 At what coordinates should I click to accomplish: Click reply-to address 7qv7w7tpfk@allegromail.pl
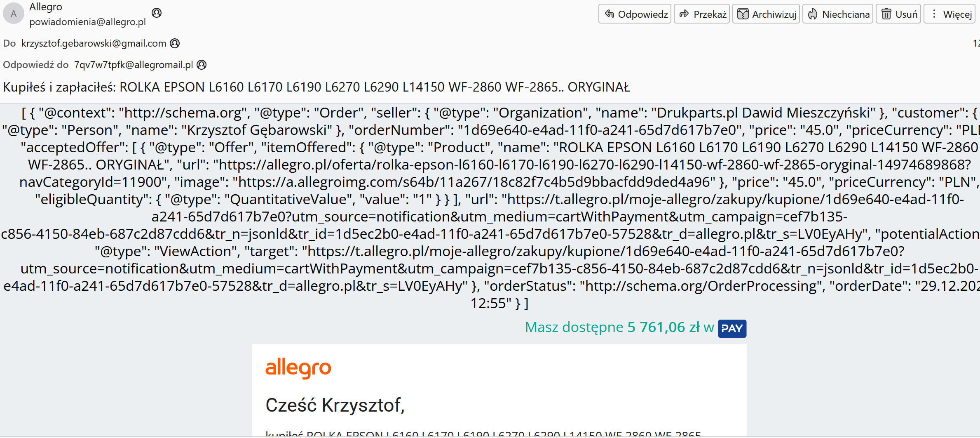134,65
